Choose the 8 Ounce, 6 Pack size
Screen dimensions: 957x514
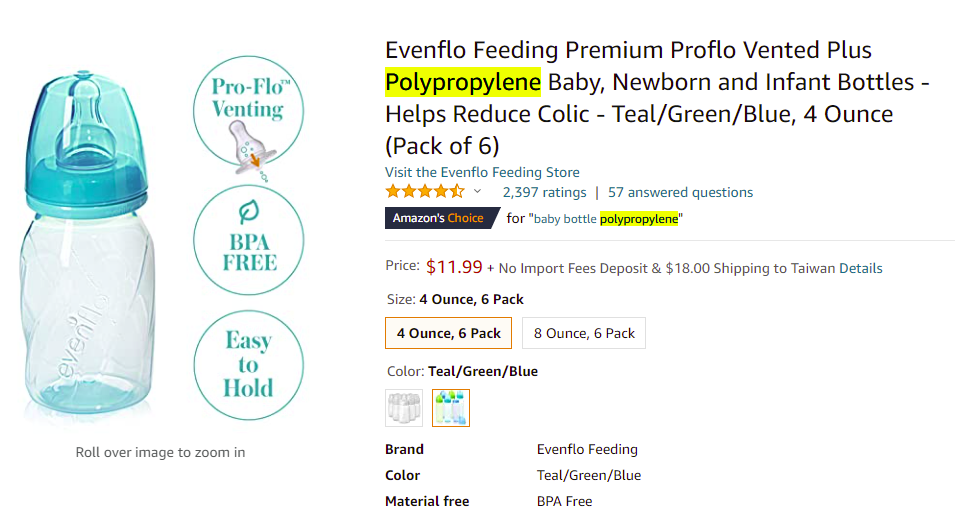point(584,333)
